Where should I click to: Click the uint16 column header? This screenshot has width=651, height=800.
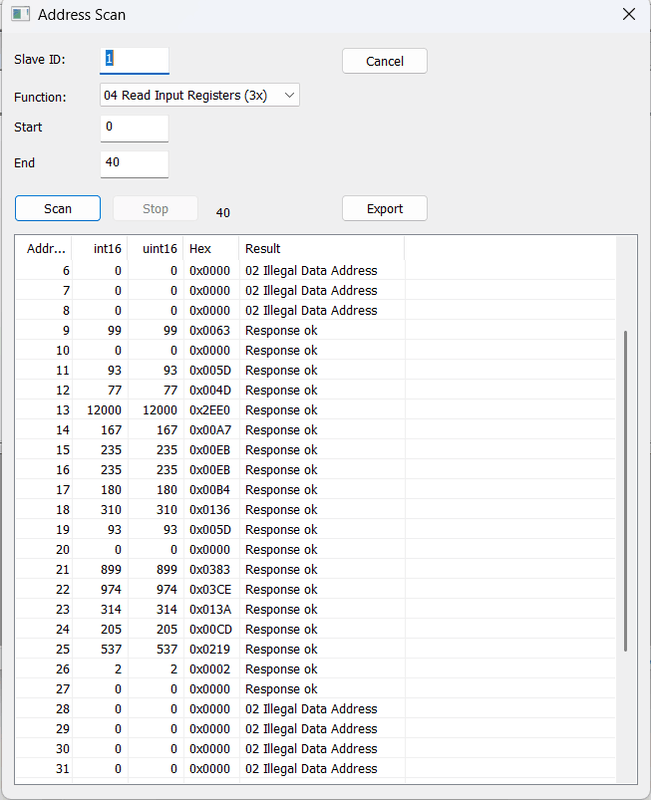pyautogui.click(x=158, y=248)
